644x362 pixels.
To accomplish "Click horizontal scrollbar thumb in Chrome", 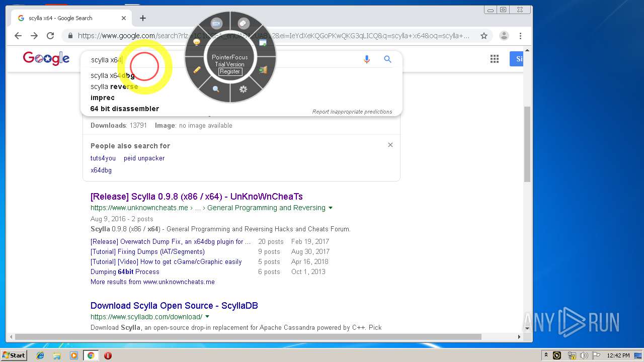I will (x=249, y=337).
